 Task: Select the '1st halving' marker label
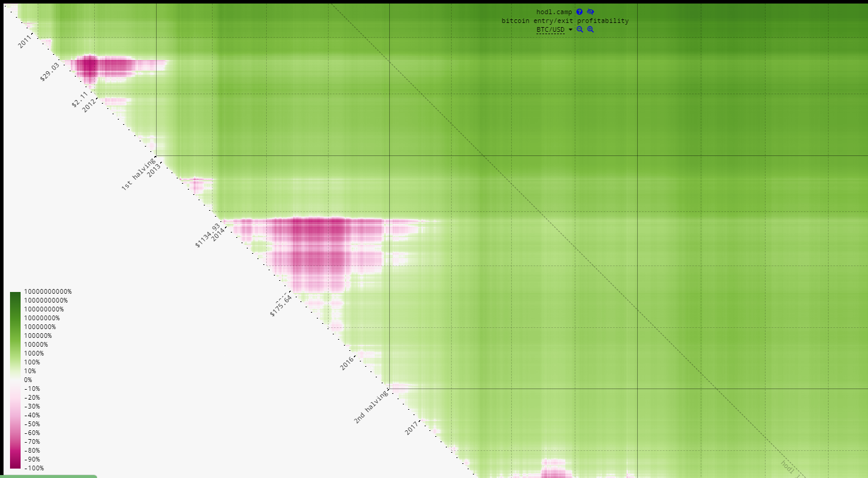[x=138, y=174]
